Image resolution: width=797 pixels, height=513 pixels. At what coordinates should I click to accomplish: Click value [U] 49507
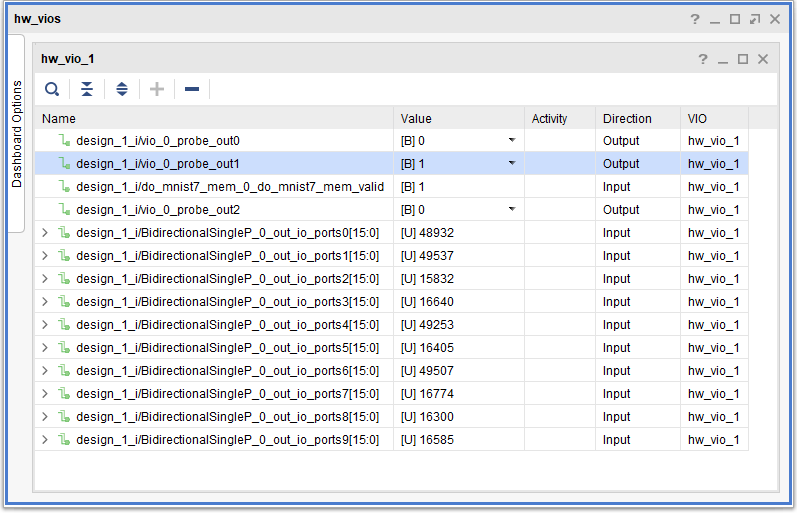(x=427, y=371)
